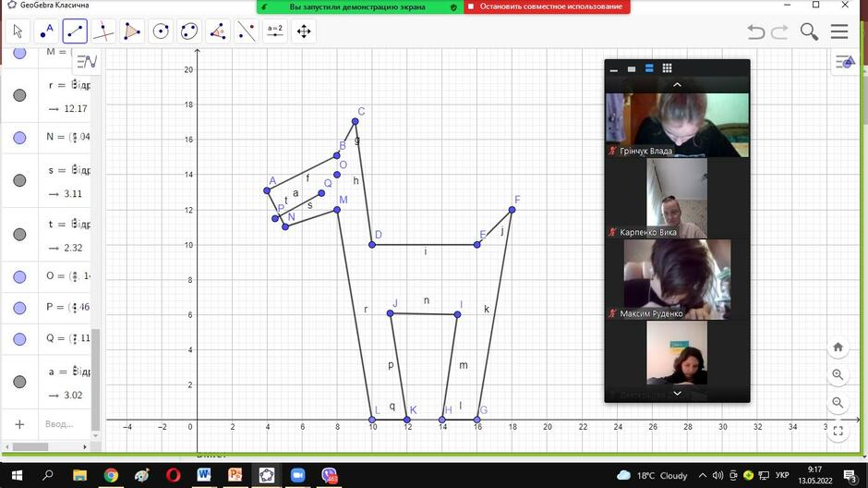Screen dimensions: 868x488
Task: Hide point Q using its circle
Action: 19,339
